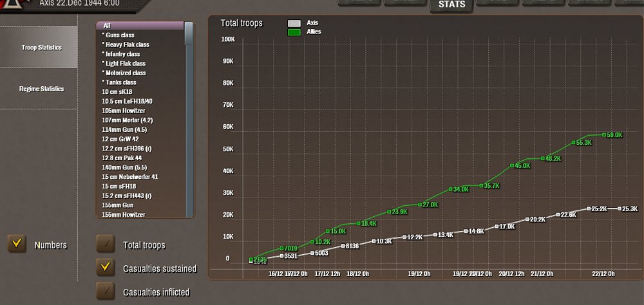Click the Allies 18.4K data point
The width and height of the screenshot is (644, 305).
click(x=358, y=223)
